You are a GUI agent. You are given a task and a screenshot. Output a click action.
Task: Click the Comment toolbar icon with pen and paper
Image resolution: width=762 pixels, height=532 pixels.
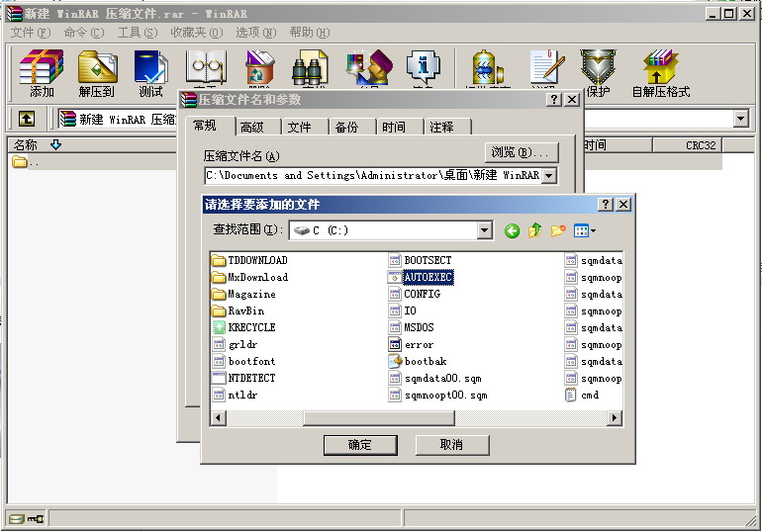coord(547,68)
